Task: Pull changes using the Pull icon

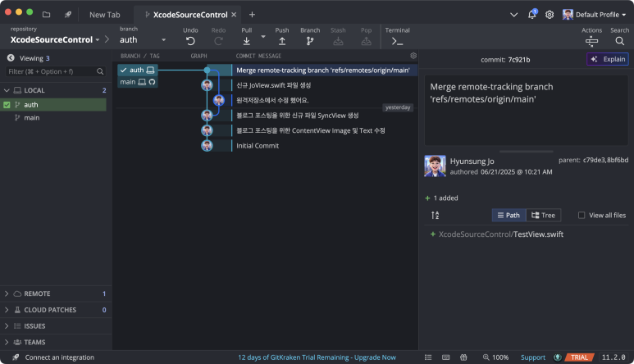Action: coord(246,41)
